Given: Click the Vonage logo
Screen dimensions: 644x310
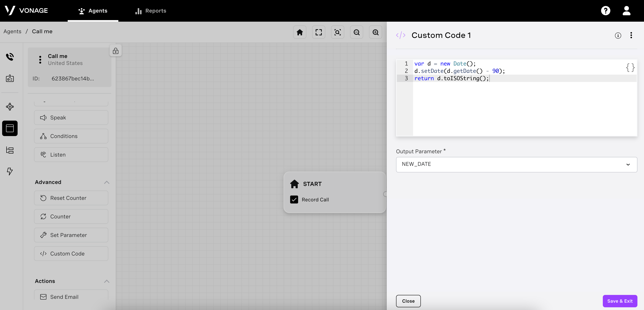Looking at the screenshot, I should [26, 10].
